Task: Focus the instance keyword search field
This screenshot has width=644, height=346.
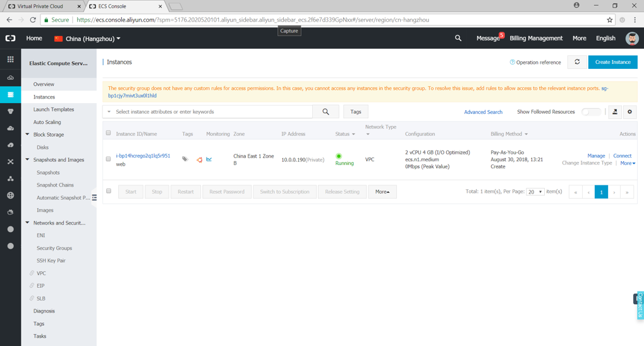Action: point(213,112)
